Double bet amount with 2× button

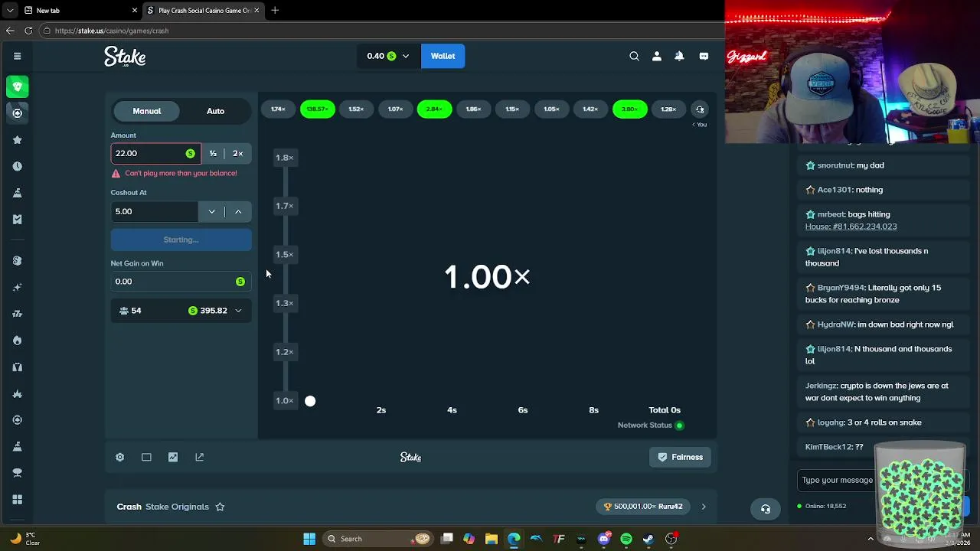tap(238, 153)
